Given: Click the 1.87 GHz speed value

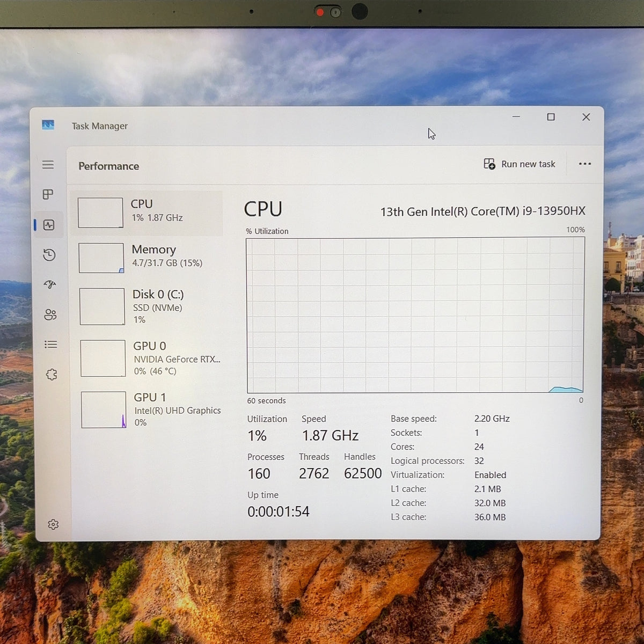Looking at the screenshot, I should point(330,436).
